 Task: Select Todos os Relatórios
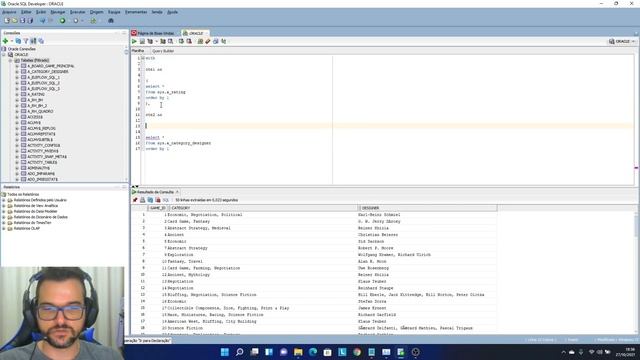(x=23, y=194)
